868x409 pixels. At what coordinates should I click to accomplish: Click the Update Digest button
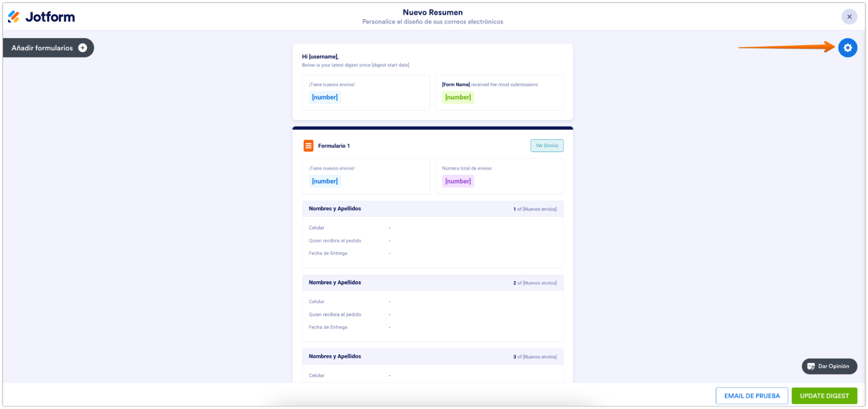coord(824,396)
